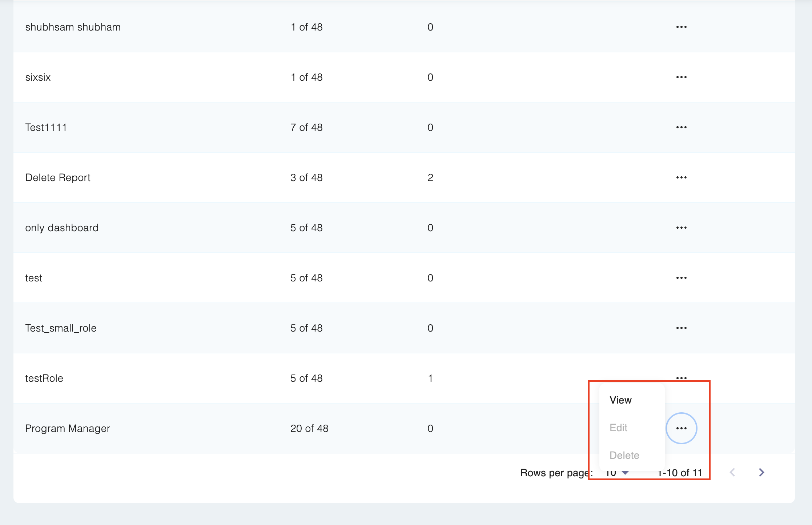This screenshot has width=812, height=525.
Task: Open actions for Test_small_role row
Action: point(681,328)
